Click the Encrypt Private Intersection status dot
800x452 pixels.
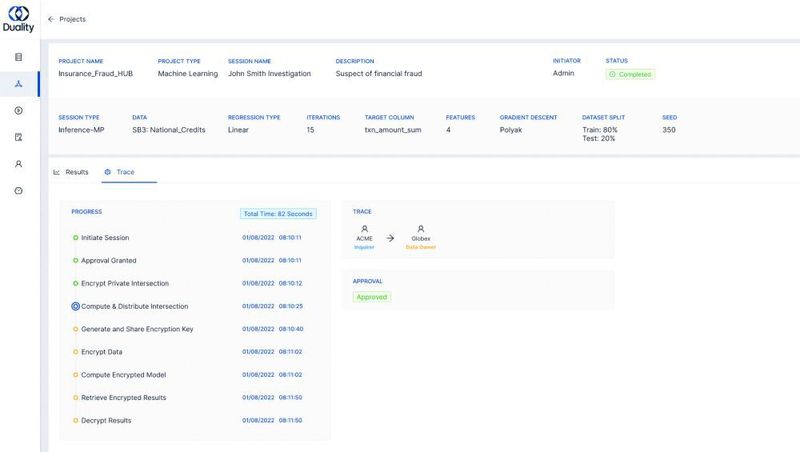coord(76,284)
